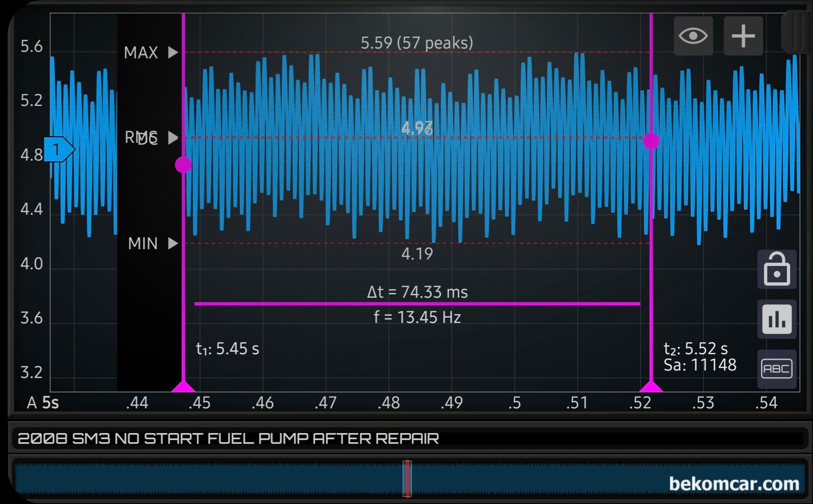Click the Δt = 74.33 ms readout
The image size is (813, 504).
417,292
